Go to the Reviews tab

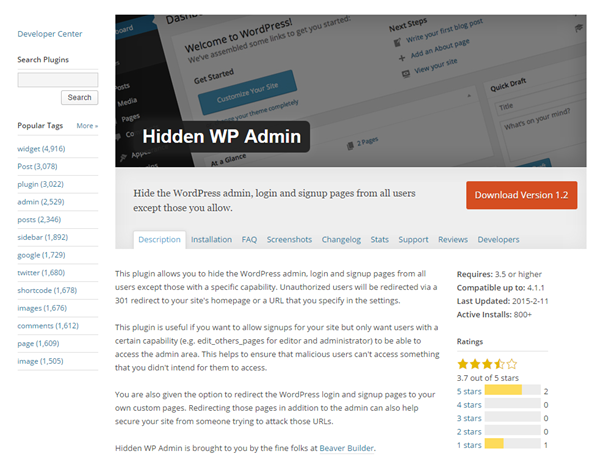click(x=453, y=239)
